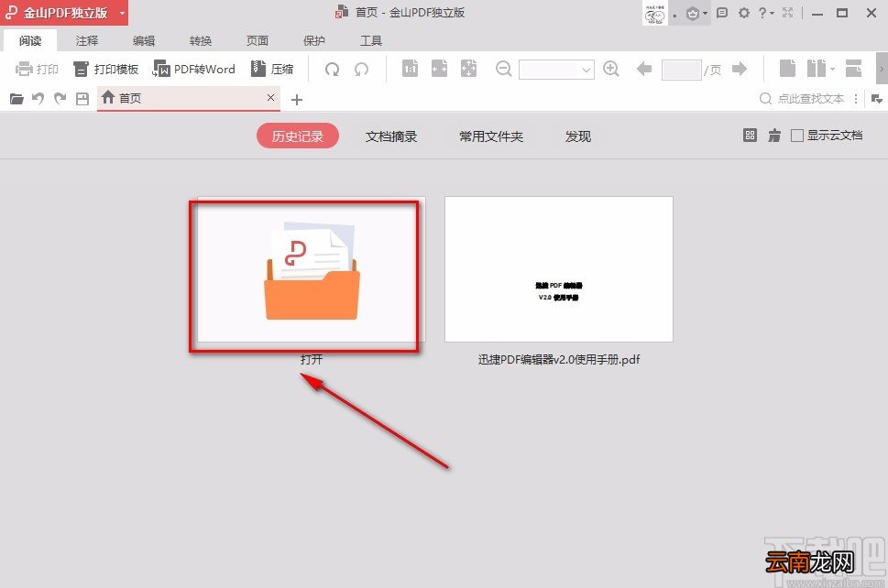Click the clear history broom icon

pos(774,136)
